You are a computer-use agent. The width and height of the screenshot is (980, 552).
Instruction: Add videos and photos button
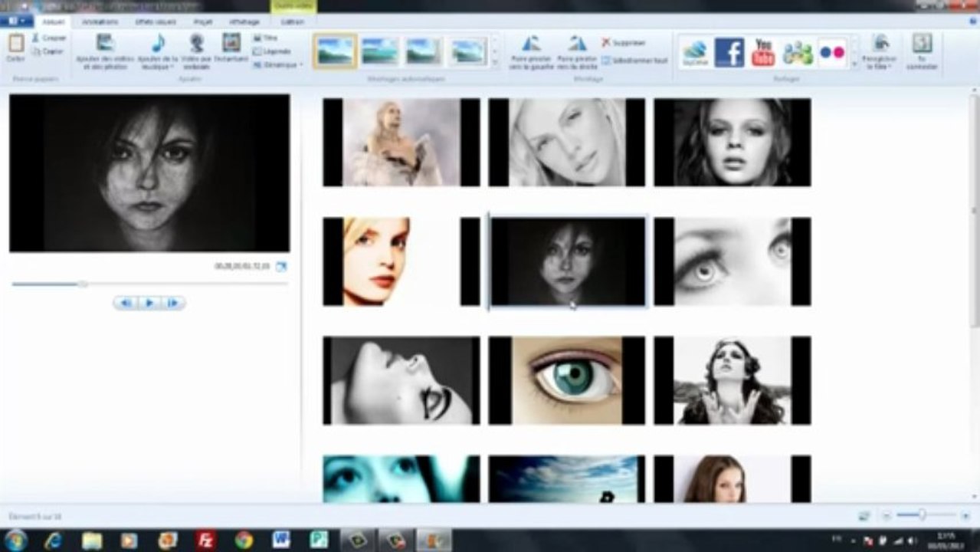click(x=107, y=51)
